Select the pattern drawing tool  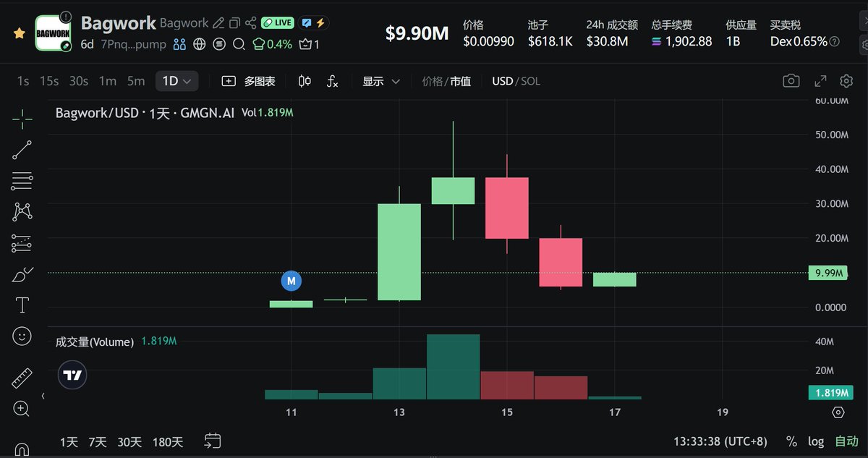[22, 212]
